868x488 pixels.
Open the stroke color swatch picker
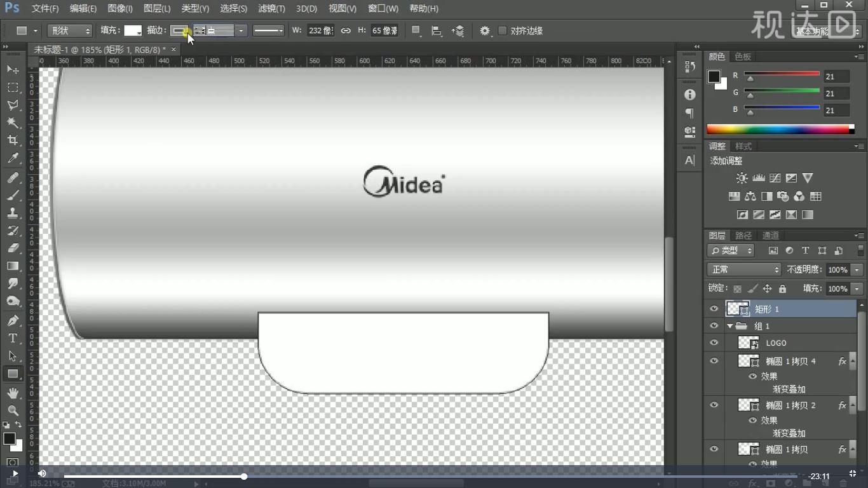[179, 30]
